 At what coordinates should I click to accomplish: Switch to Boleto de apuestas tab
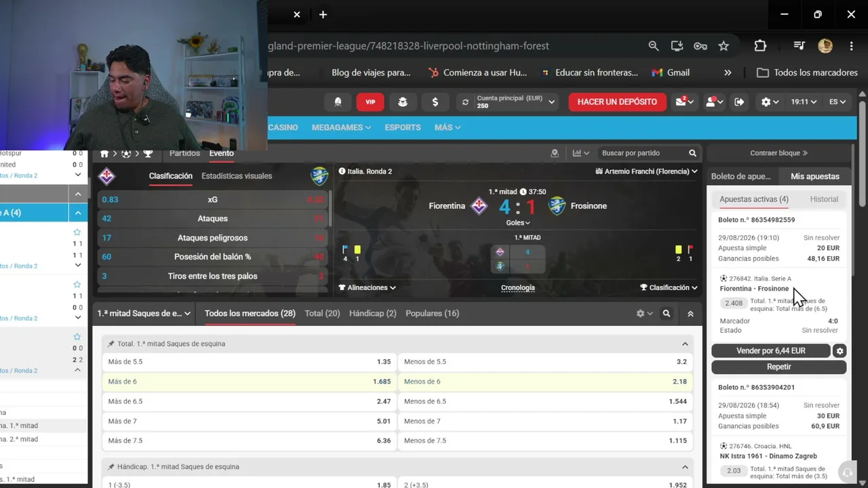coord(741,176)
